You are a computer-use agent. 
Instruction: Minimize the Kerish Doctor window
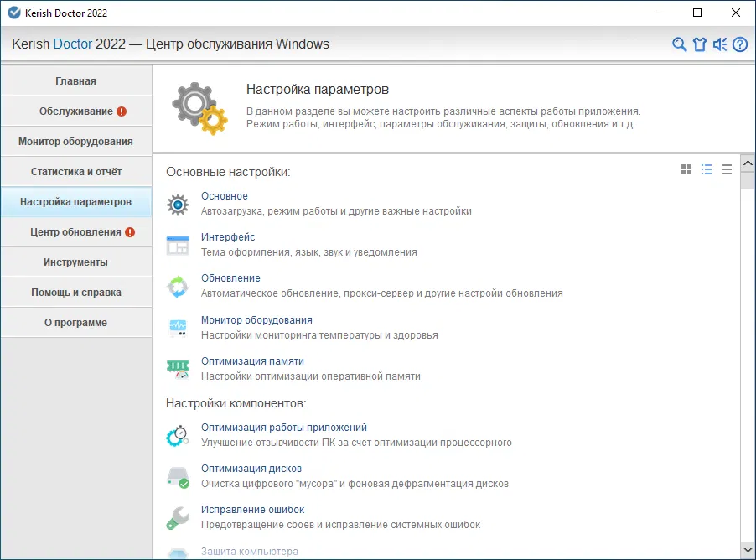[x=660, y=13]
